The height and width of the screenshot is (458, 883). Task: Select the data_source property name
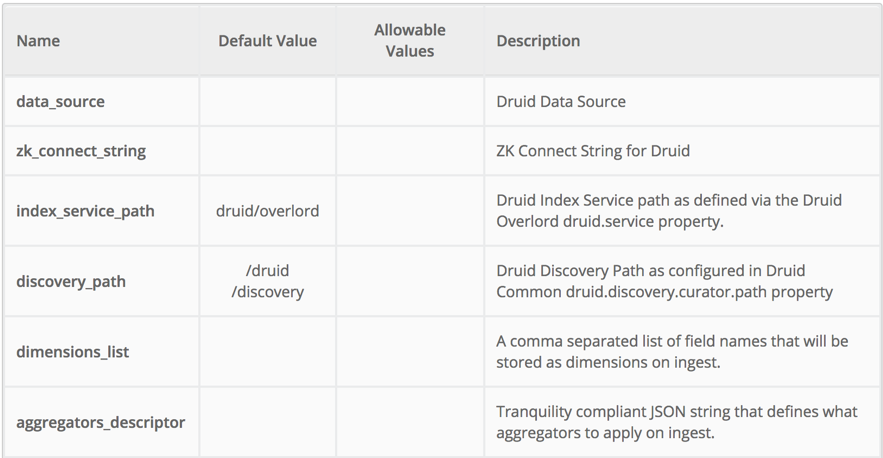(60, 101)
